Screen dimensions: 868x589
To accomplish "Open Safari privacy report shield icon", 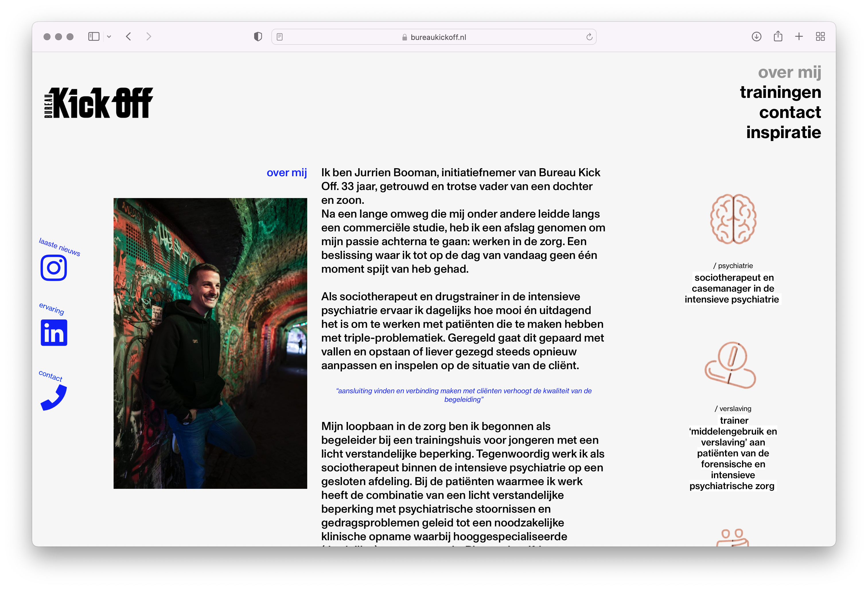I will point(258,37).
